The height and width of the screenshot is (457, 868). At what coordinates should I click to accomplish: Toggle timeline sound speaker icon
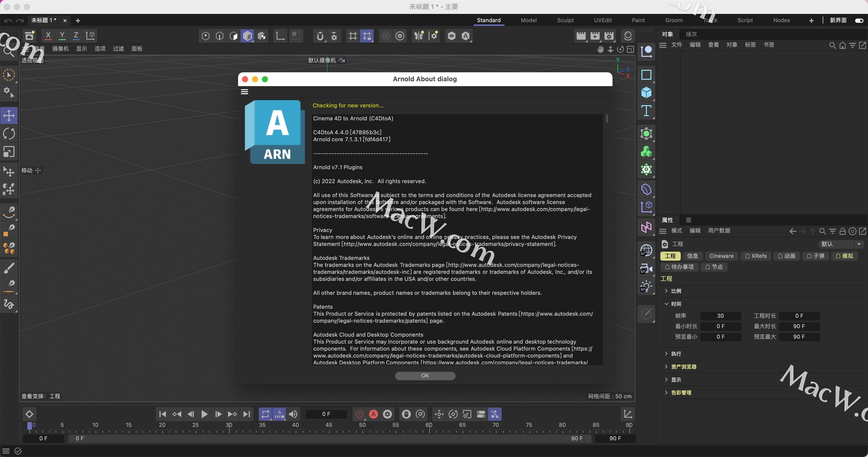pos(293,414)
